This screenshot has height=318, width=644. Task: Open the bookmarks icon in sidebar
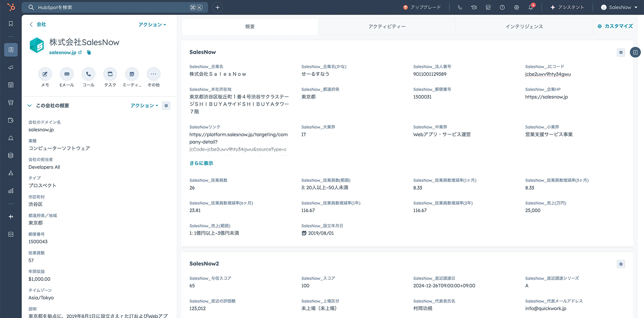pos(11,24)
